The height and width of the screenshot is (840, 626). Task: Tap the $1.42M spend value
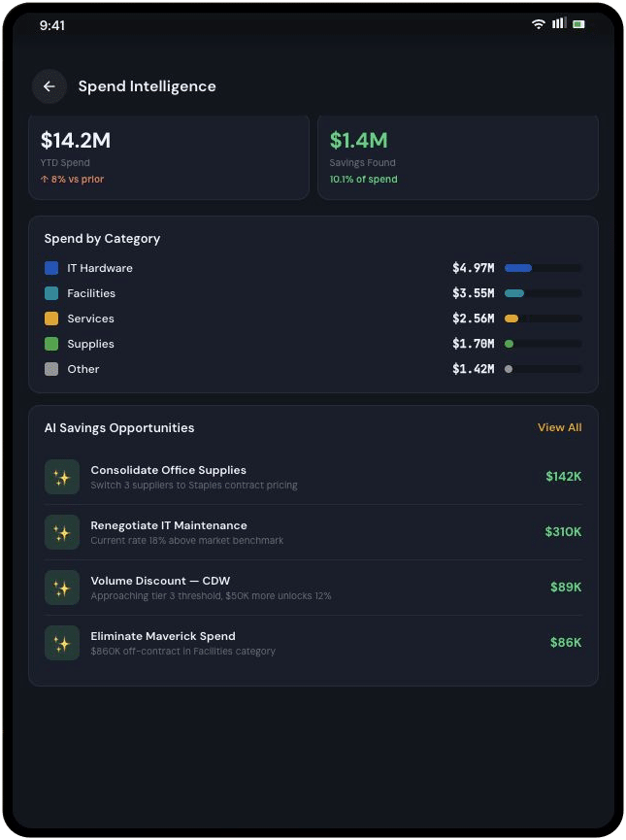click(x=474, y=369)
